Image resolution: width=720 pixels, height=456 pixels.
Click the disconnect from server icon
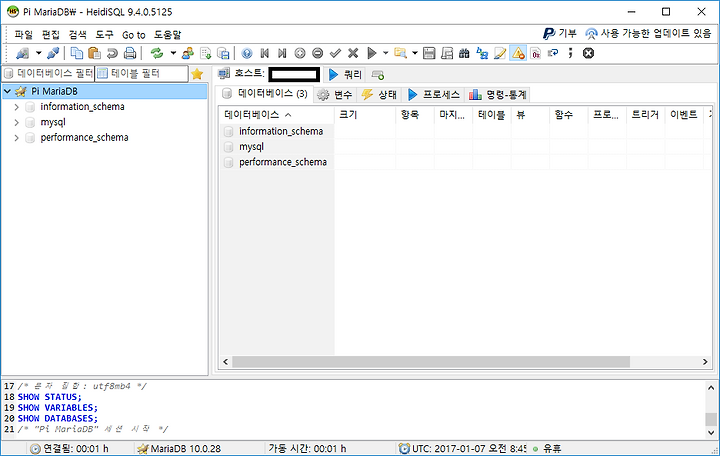pos(53,53)
